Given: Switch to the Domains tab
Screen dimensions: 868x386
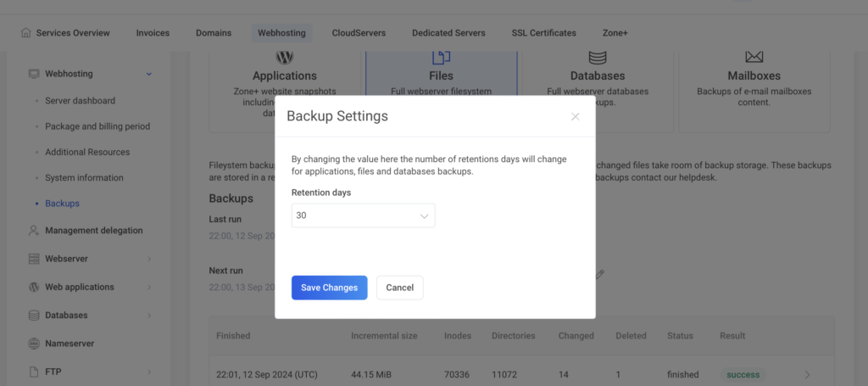Looking at the screenshot, I should pyautogui.click(x=214, y=33).
